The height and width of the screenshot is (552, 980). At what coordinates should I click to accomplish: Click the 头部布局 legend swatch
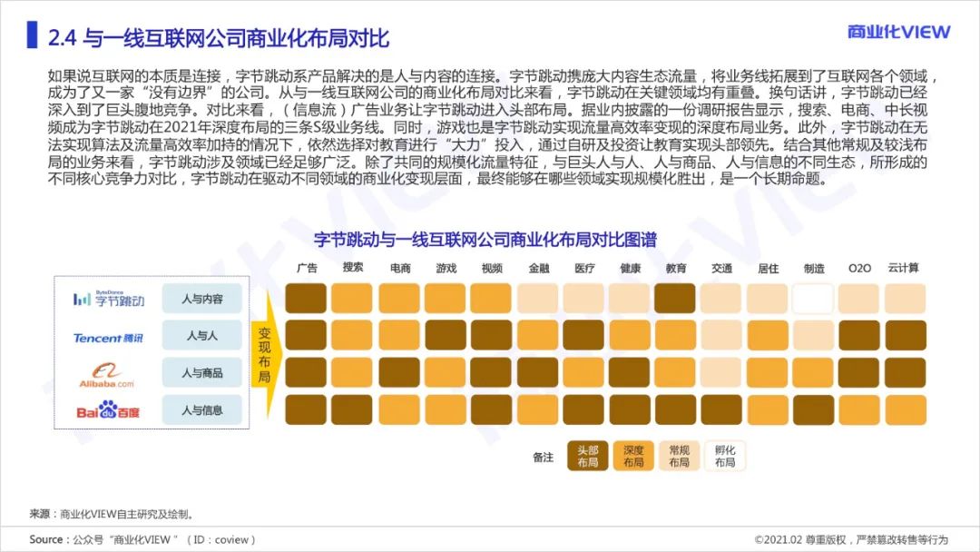point(587,456)
